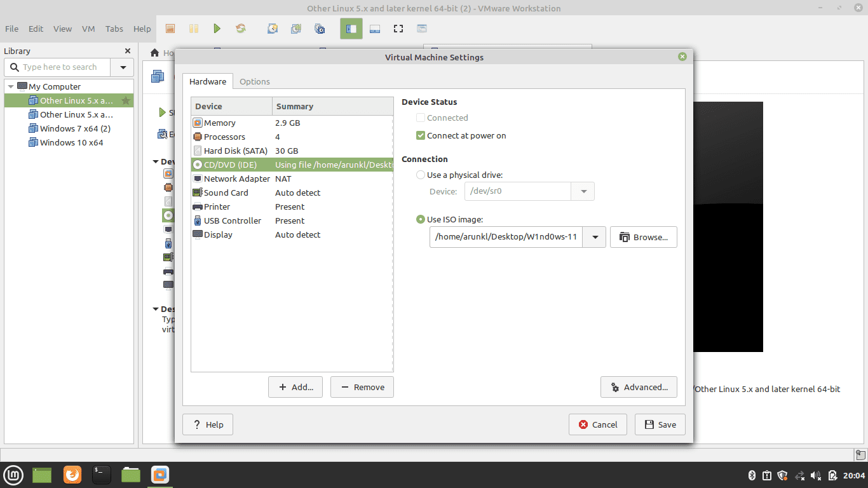Collapse the Devices section triangle in main window

coord(156,162)
